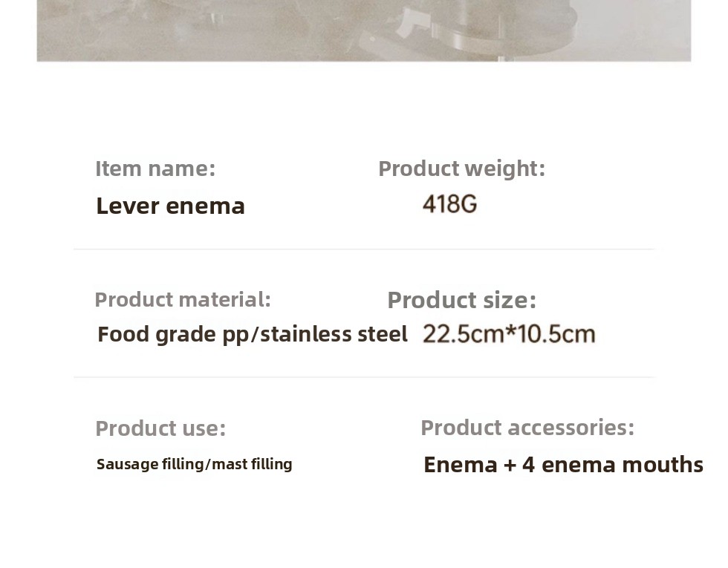728x568 pixels.
Task: Click the word 'Lever' in item name
Action: coord(128,206)
